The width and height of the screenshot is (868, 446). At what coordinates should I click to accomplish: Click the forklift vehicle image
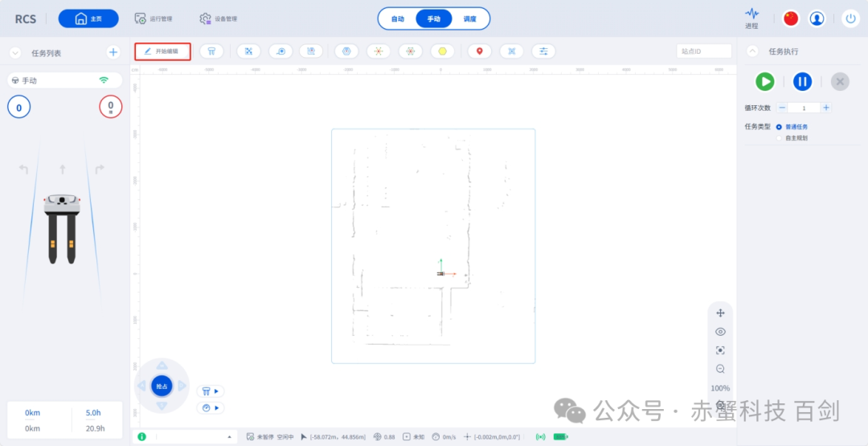click(62, 228)
